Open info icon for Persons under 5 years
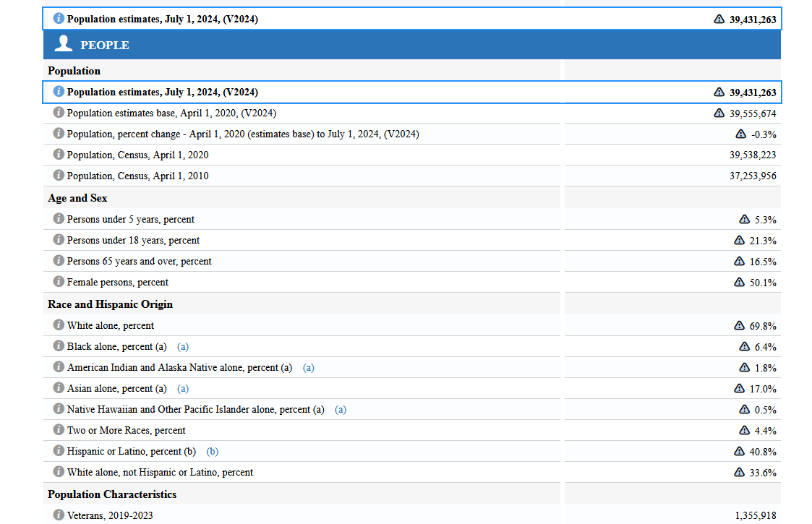Image resolution: width=812 pixels, height=524 pixels. coord(59,219)
